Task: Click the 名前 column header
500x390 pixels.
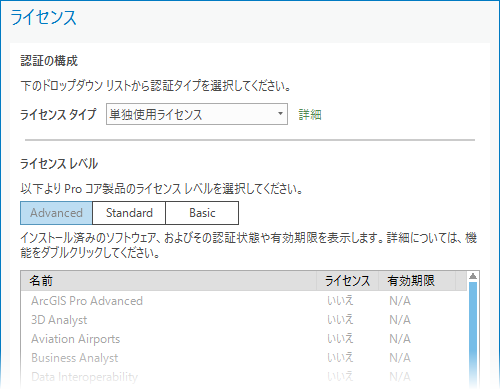Action: [x=169, y=281]
